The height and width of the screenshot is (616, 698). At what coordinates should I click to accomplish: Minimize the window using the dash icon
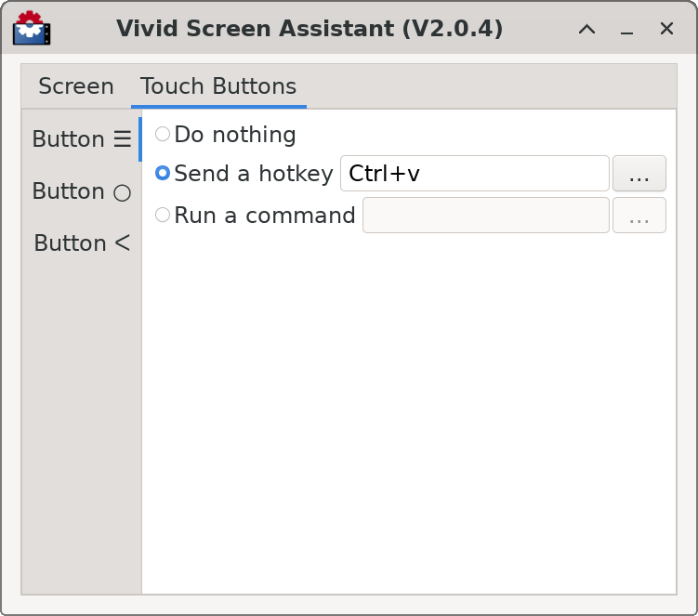pos(626,29)
